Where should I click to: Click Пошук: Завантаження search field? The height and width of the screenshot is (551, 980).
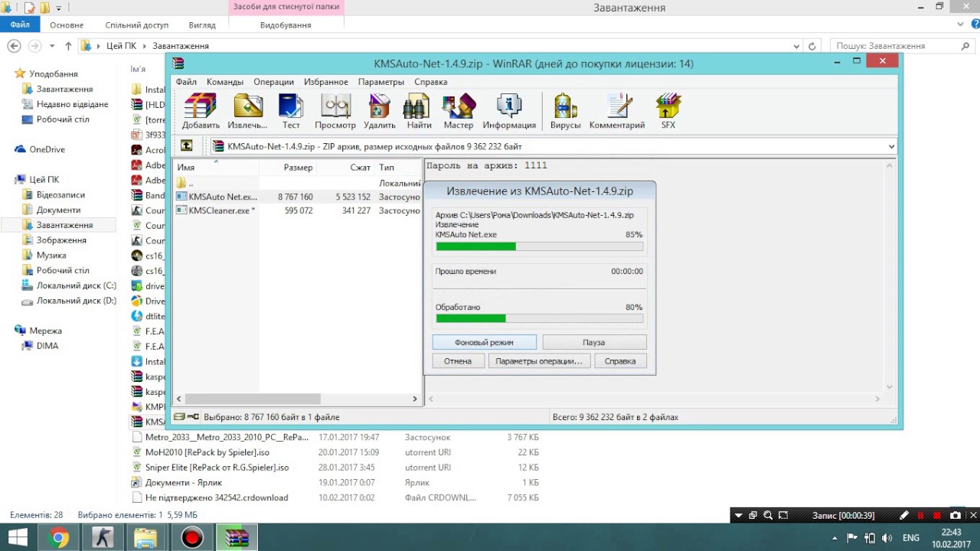click(x=902, y=46)
